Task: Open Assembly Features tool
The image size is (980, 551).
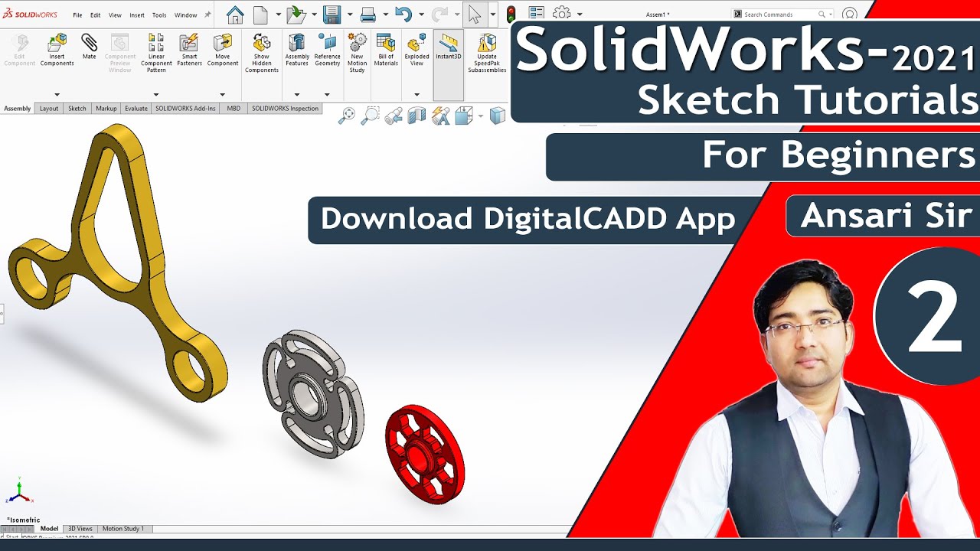Action: tap(297, 50)
